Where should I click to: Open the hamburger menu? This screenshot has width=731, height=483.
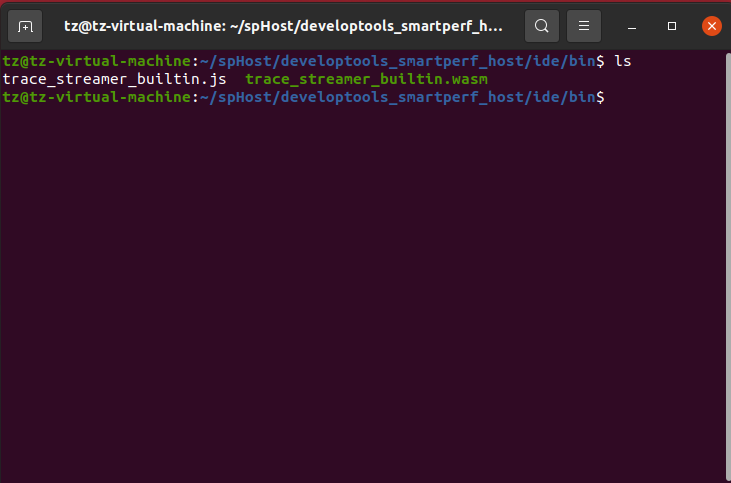(584, 25)
